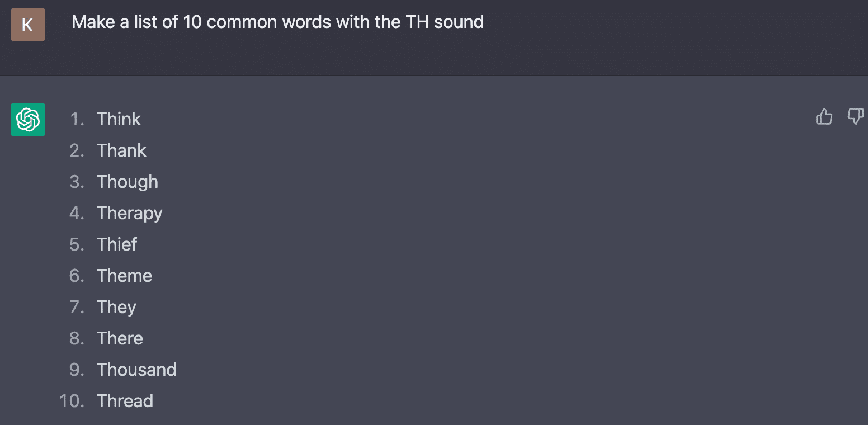Image resolution: width=868 pixels, height=425 pixels.
Task: Click the word Therapy
Action: coord(129,213)
